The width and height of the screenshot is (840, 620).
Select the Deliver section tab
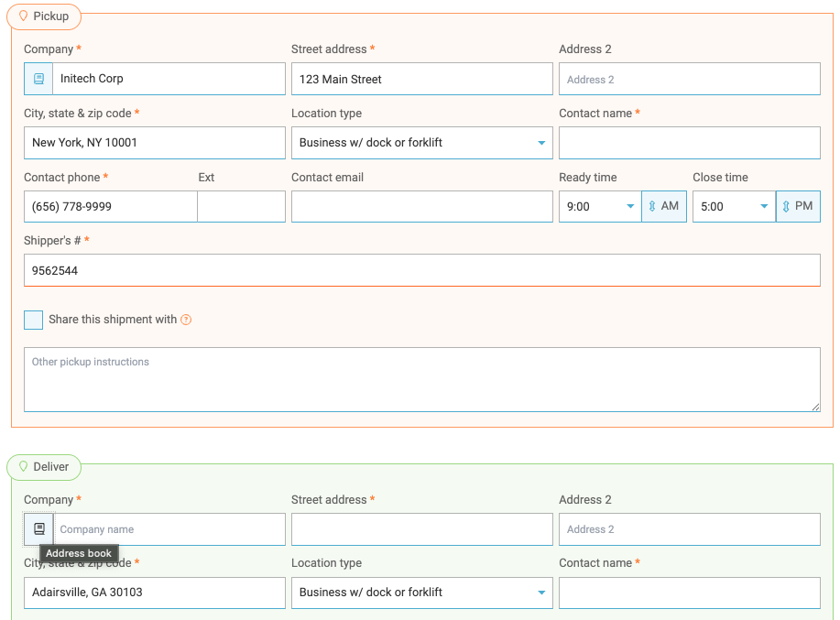(x=44, y=466)
